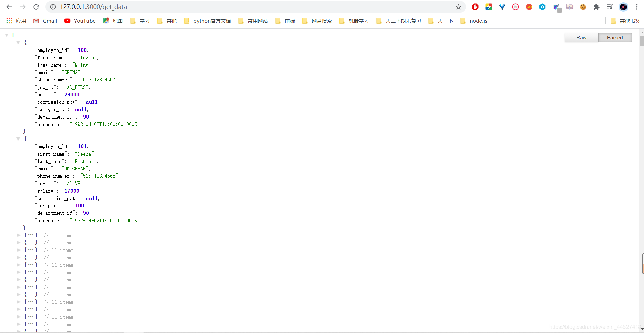Open the Infinity new tab extension icon
Screen dimensions: 644x333
click(x=529, y=7)
